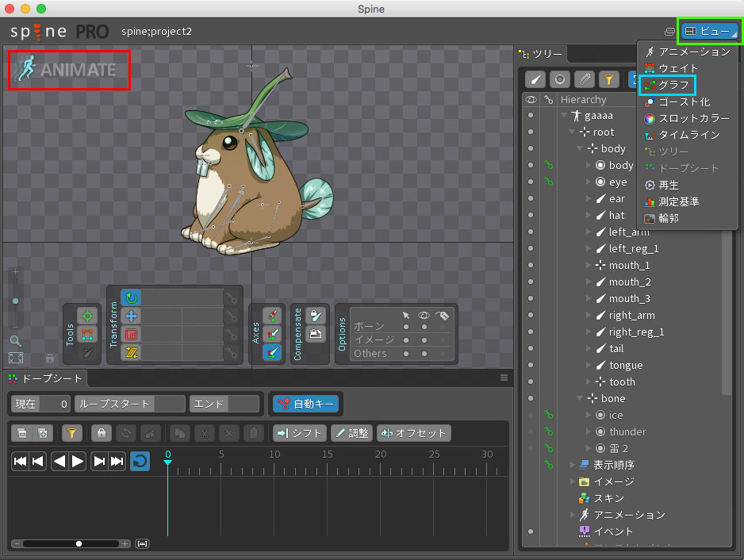Select タイムライン in the views menu
The height and width of the screenshot is (560, 744).
[x=688, y=135]
